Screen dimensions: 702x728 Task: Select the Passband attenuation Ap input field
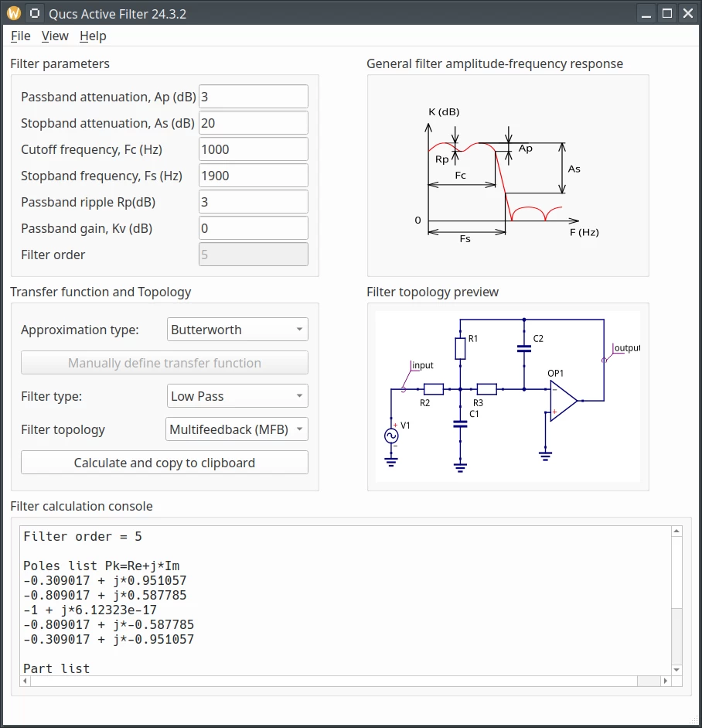pyautogui.click(x=253, y=96)
